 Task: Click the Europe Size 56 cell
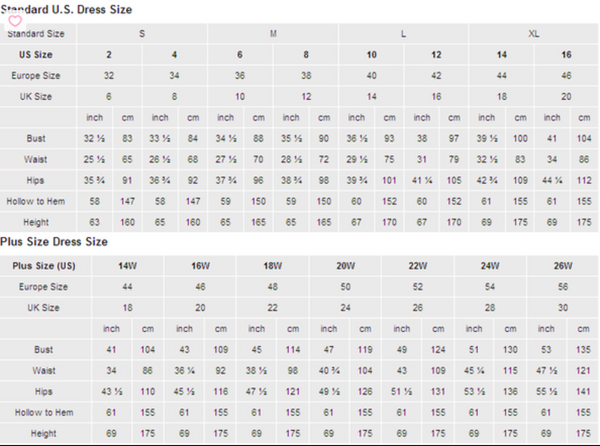click(x=562, y=286)
